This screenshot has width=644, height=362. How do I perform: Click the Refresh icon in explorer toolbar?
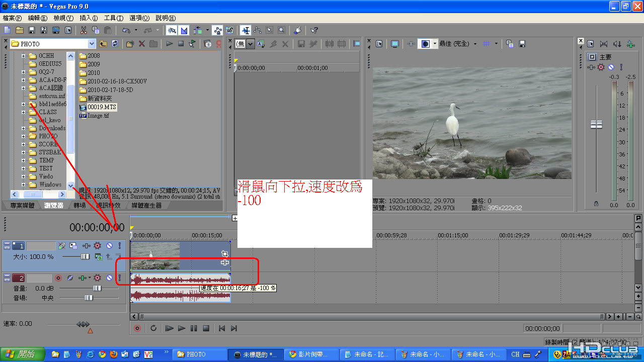[115, 44]
